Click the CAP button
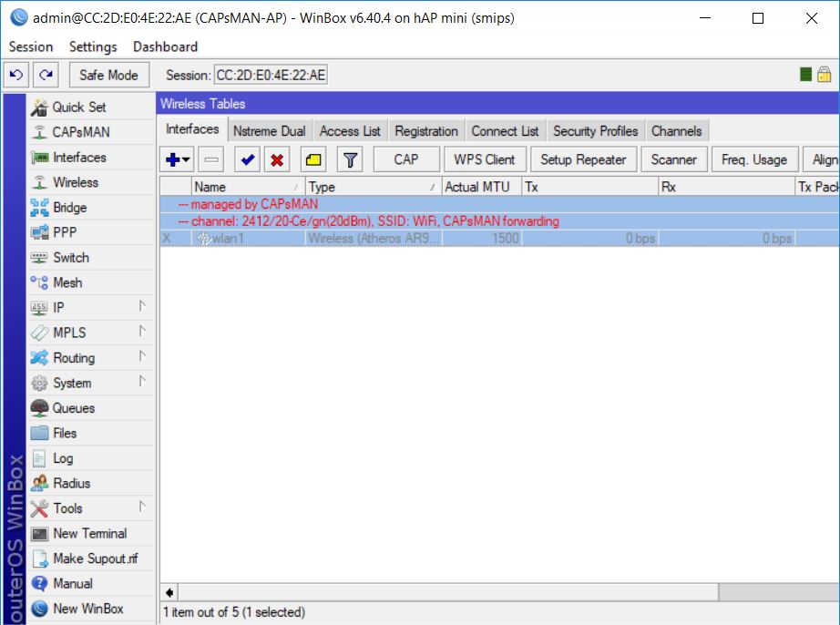The image size is (840, 625). click(x=406, y=159)
